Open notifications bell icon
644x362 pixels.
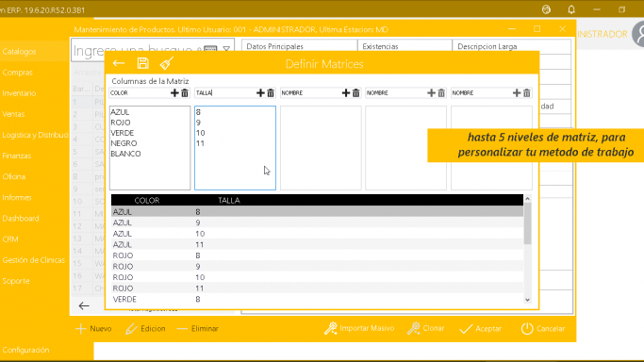(571, 9)
